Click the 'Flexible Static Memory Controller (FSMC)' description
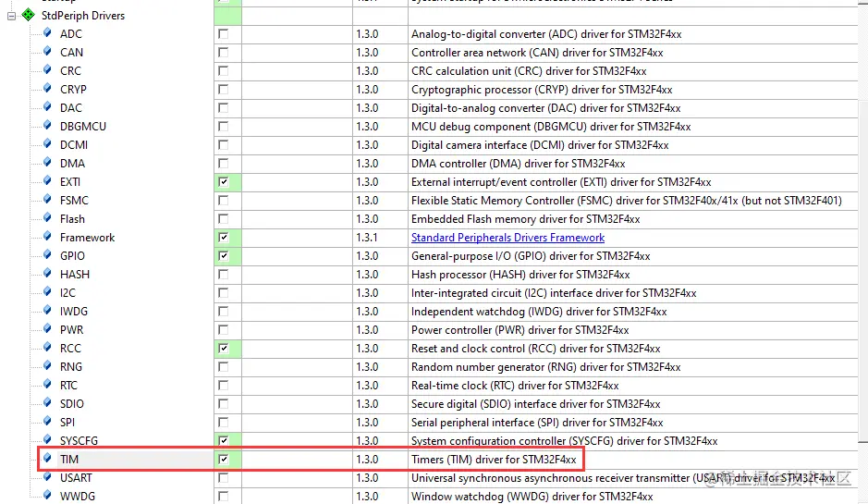 coord(627,201)
